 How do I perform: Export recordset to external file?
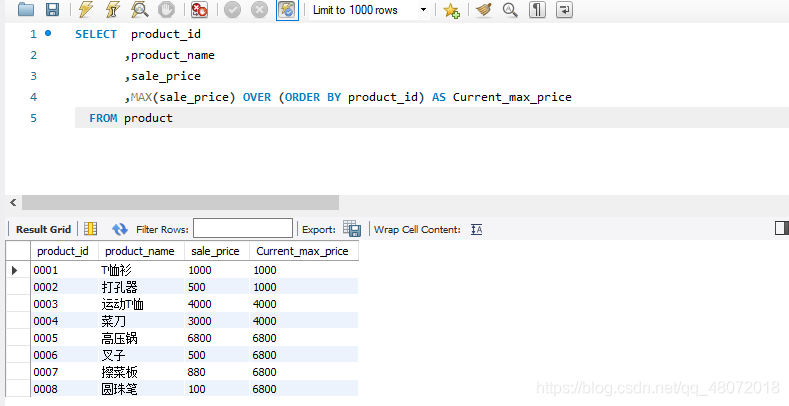tap(352, 229)
